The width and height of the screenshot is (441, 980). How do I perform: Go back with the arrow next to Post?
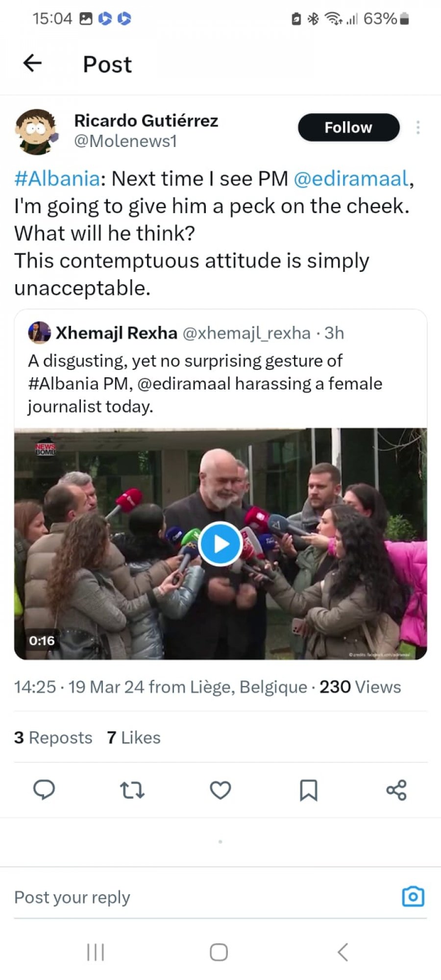[x=32, y=63]
